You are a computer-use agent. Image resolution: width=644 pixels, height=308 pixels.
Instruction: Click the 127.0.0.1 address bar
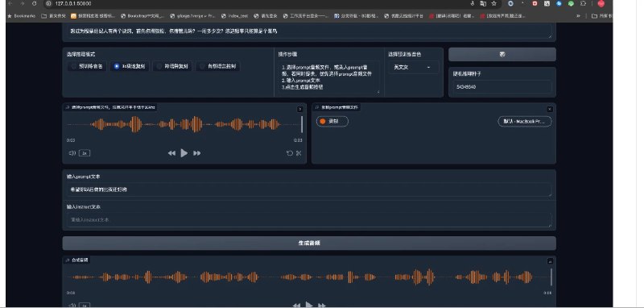pos(73,3)
